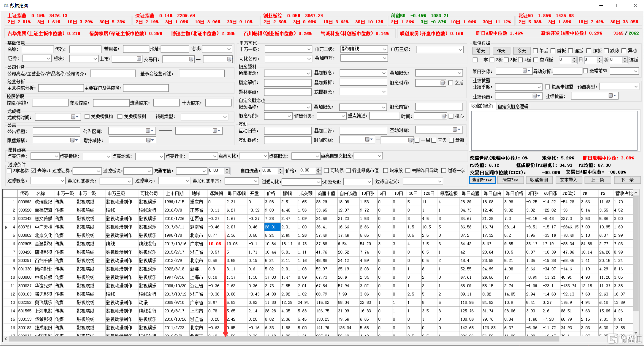Uncheck the 去除st filter

pos(33,171)
